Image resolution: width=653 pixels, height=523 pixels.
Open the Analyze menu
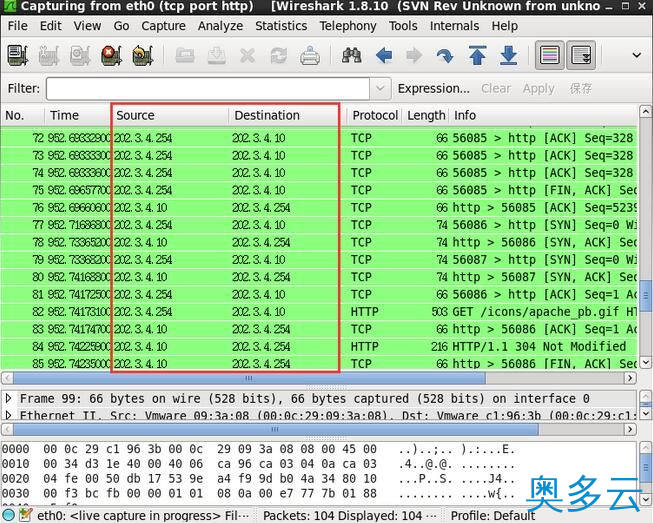pyautogui.click(x=220, y=26)
